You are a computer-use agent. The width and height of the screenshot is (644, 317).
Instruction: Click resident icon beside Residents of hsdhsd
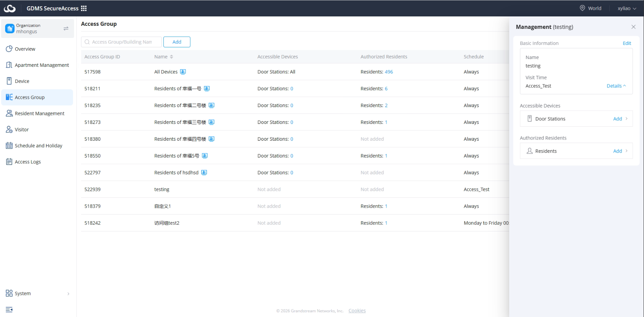pyautogui.click(x=204, y=173)
